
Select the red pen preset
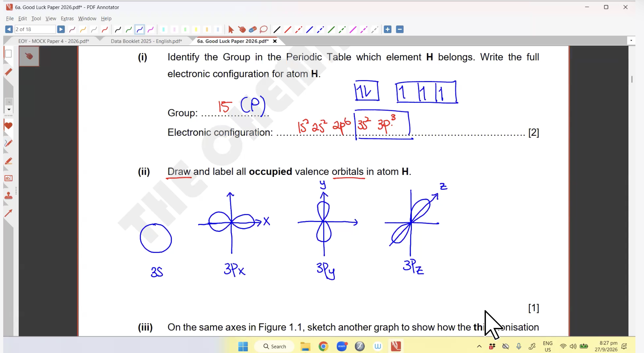click(105, 29)
